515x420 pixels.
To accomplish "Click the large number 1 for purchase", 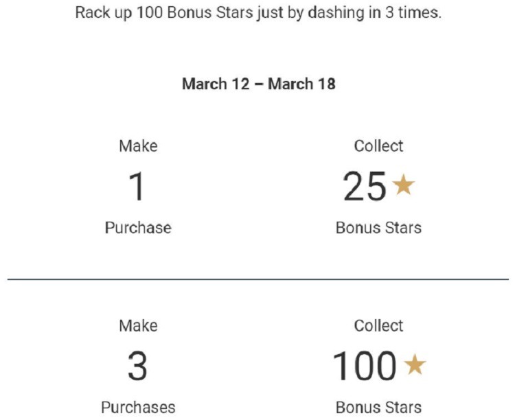I will coord(137,186).
